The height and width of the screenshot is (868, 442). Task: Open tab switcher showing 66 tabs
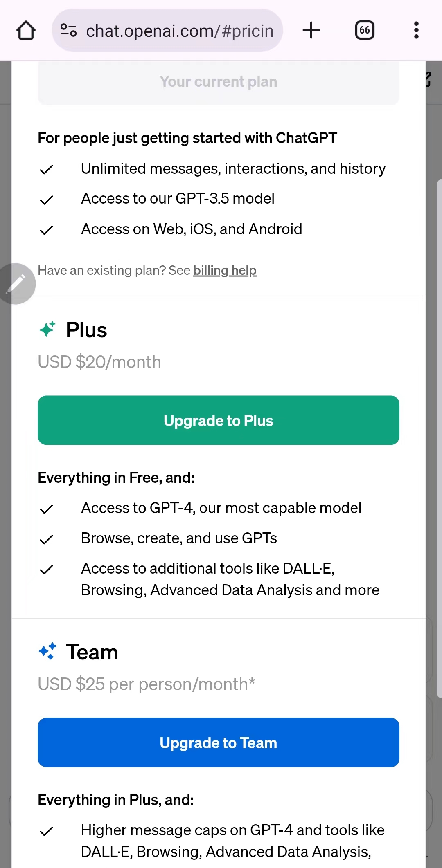(x=365, y=30)
